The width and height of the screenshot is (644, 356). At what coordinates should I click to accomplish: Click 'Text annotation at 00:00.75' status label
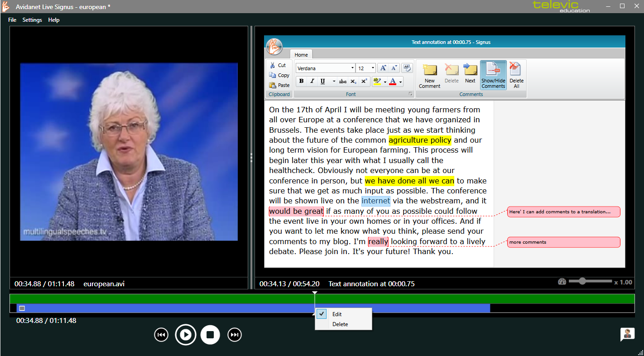click(371, 284)
